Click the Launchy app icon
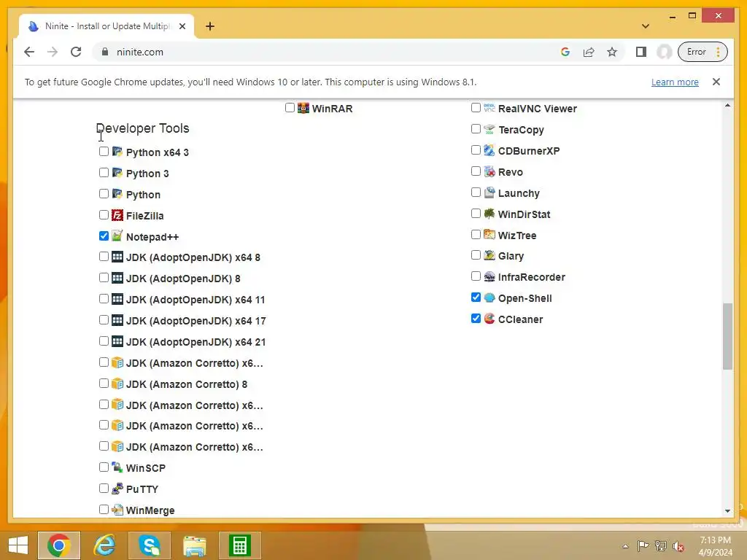This screenshot has height=560, width=747. [x=489, y=192]
